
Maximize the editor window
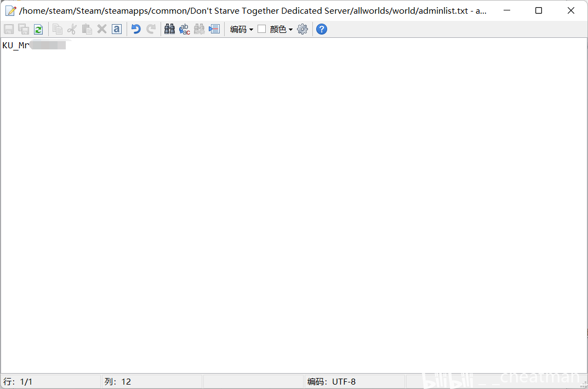pos(539,10)
